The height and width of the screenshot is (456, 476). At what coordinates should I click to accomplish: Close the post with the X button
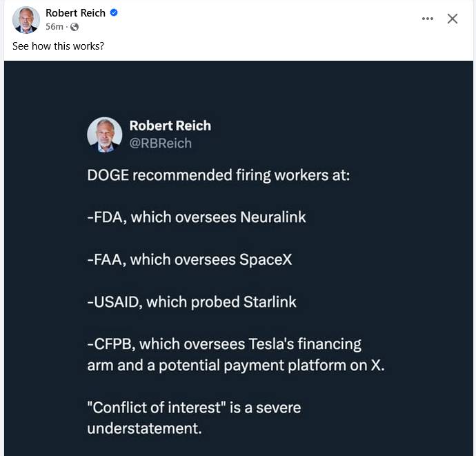tap(453, 19)
